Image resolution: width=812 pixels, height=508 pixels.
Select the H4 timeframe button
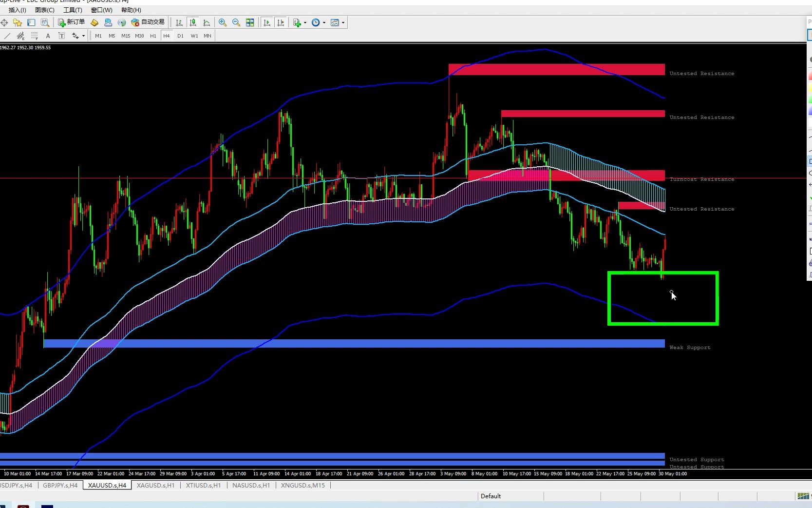pos(167,36)
